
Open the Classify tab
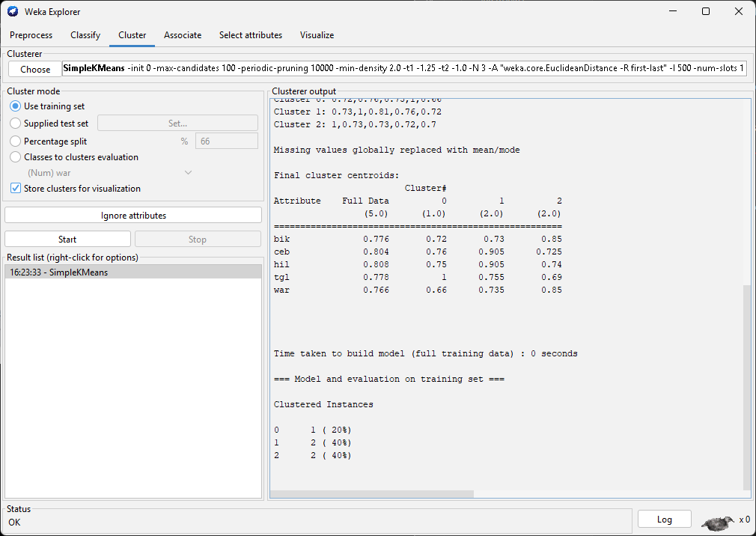click(x=85, y=35)
